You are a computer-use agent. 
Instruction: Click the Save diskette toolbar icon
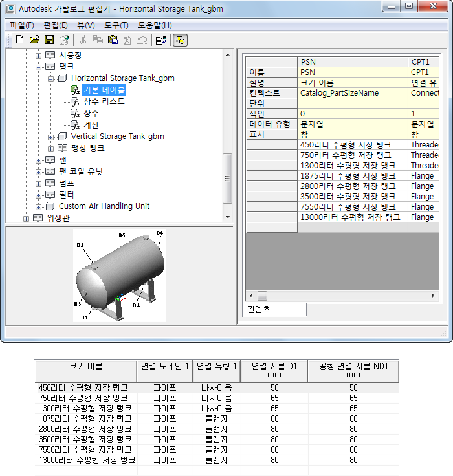point(49,39)
